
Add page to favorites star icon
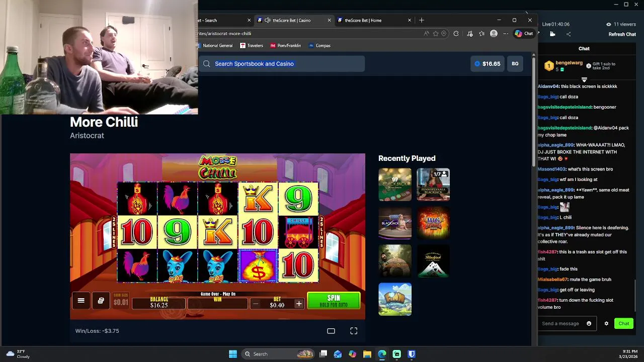pos(436,34)
